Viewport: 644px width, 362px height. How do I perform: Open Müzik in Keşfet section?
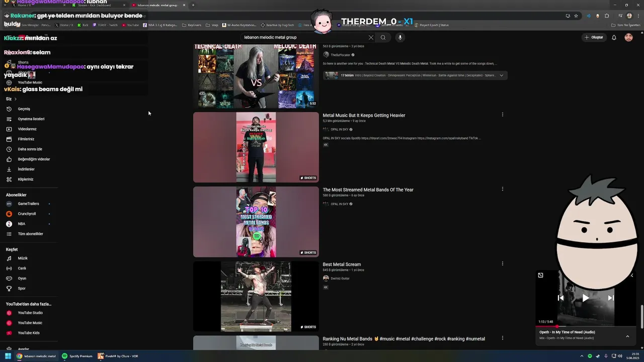pyautogui.click(x=23, y=258)
